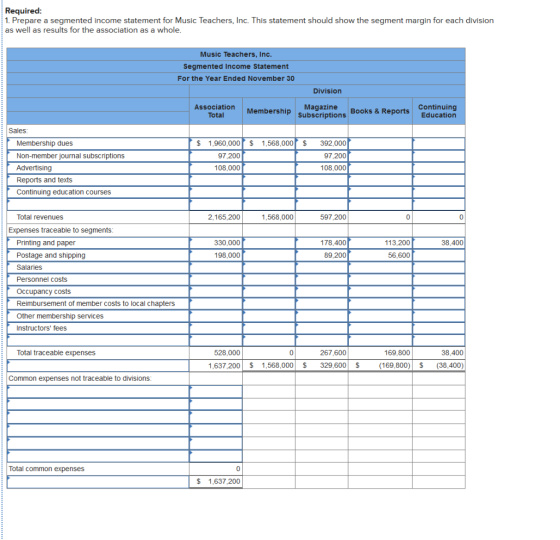This screenshot has height=540, width=560.
Task: Click Total revenues Magazine value 597,200
Action: pos(333,218)
